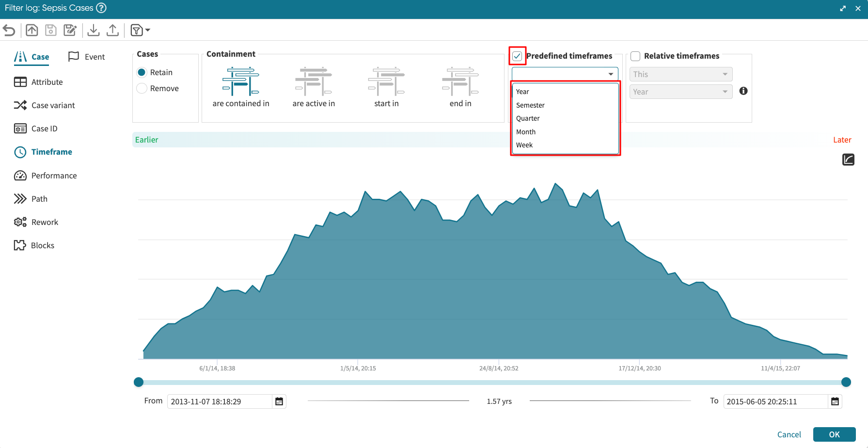Image resolution: width=868 pixels, height=448 pixels.
Task: Switch to the Event tab
Action: 87,57
